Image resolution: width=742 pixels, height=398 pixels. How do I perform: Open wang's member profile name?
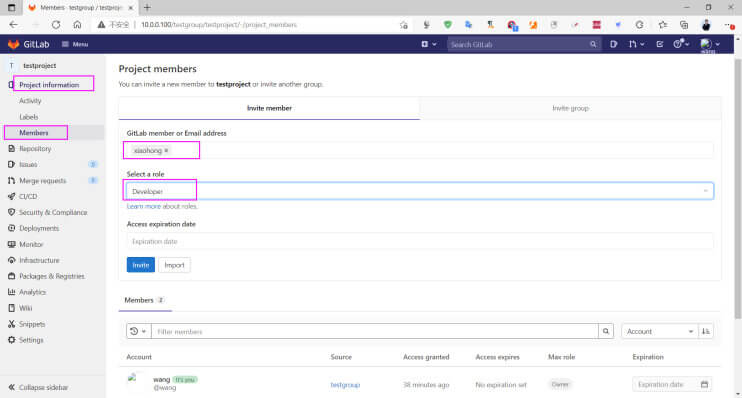click(161, 380)
